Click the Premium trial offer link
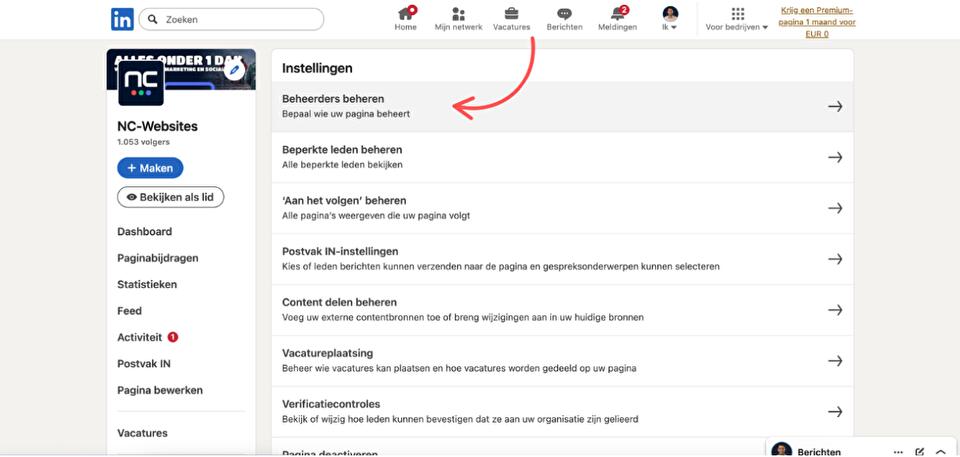Viewport: 960px width, 457px height. tap(817, 22)
